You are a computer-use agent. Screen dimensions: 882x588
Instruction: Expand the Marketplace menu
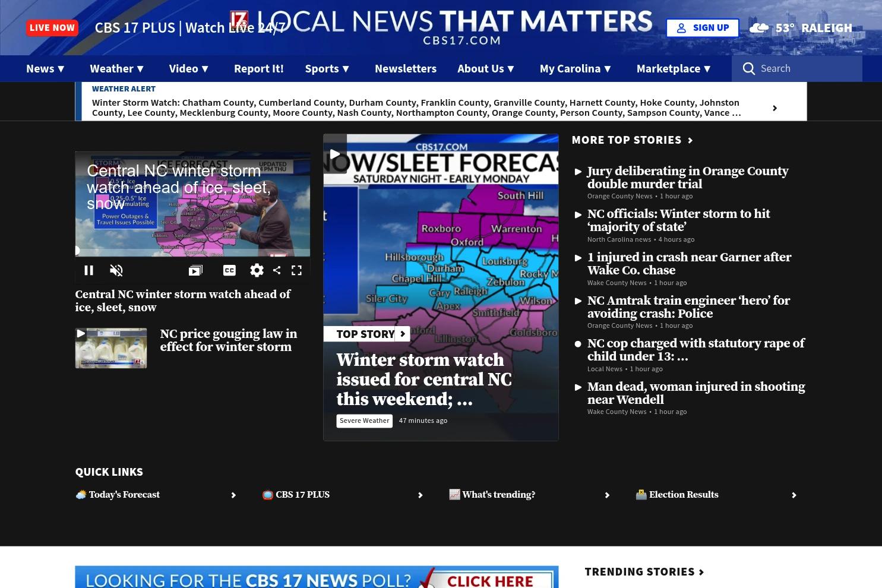click(x=675, y=68)
